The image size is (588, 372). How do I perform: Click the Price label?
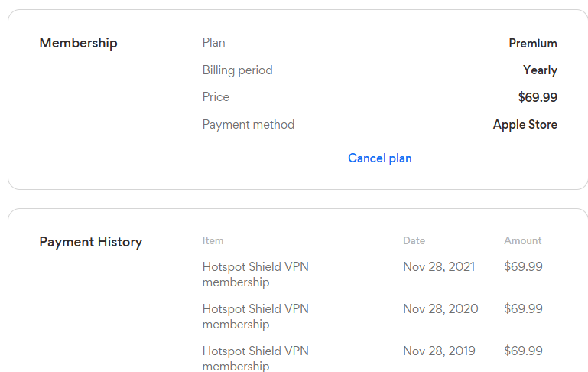pos(216,97)
